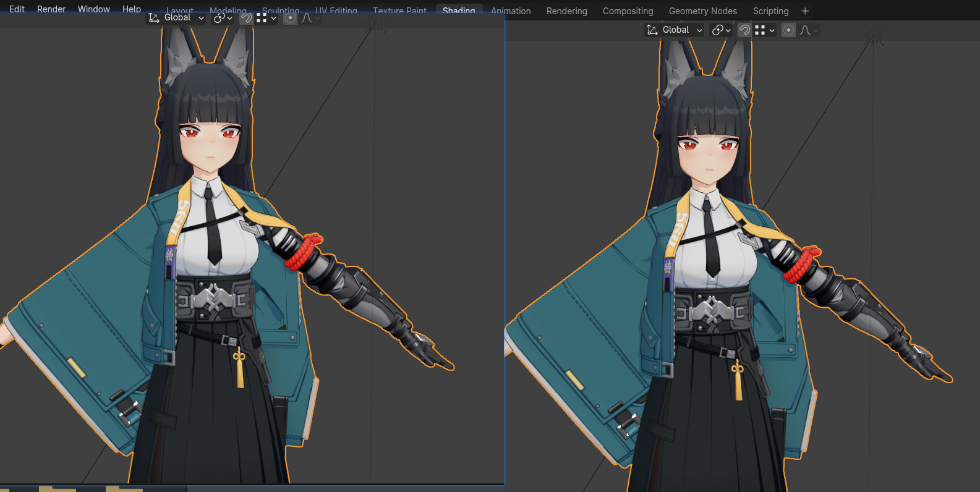Toggle snapping magnet in the right viewport

(x=744, y=30)
